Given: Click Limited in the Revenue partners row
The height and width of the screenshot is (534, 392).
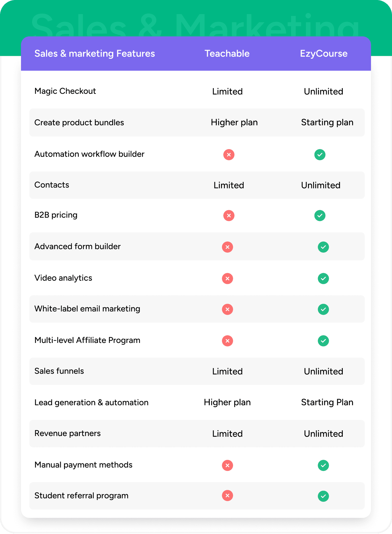Looking at the screenshot, I should coord(227,434).
